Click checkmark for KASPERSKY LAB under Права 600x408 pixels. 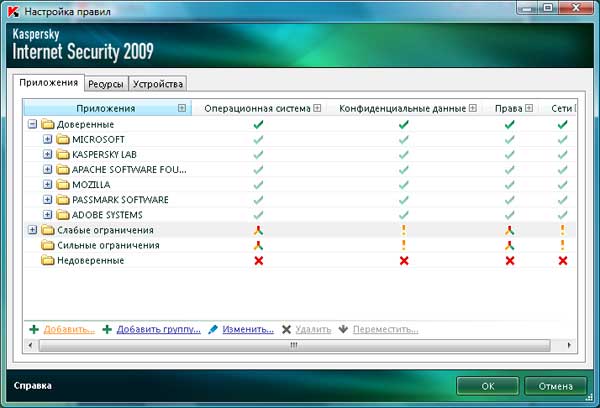[x=509, y=154]
